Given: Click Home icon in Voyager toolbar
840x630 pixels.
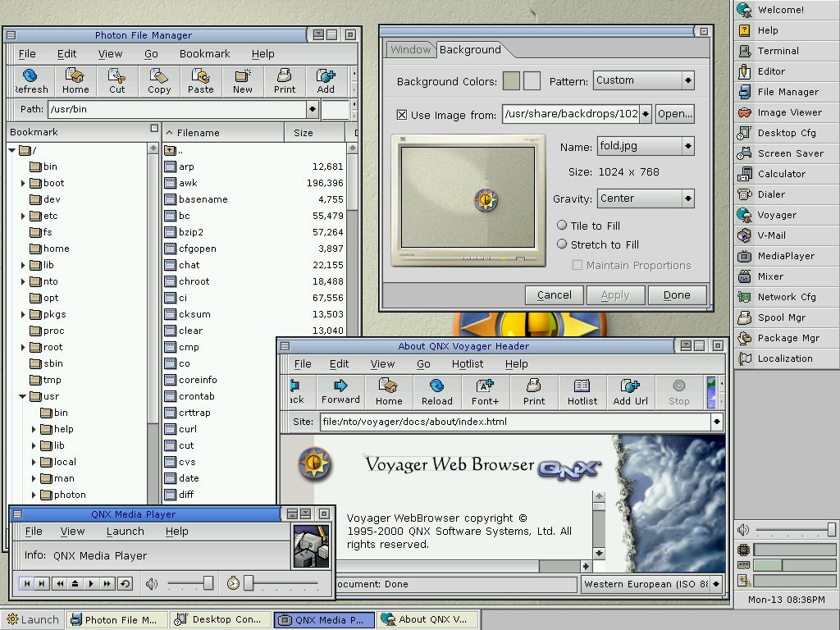Looking at the screenshot, I should [x=389, y=392].
